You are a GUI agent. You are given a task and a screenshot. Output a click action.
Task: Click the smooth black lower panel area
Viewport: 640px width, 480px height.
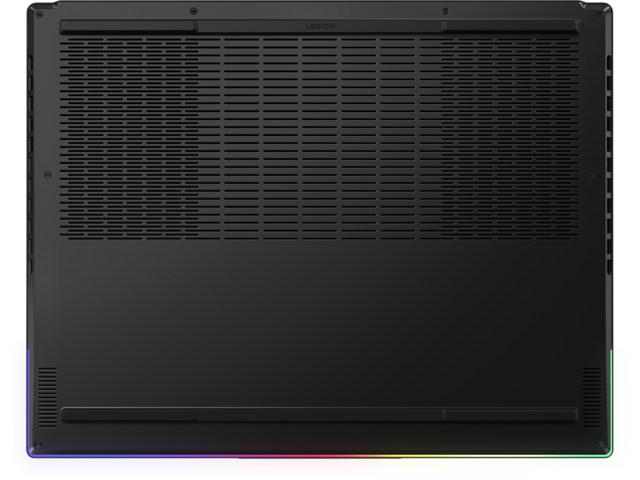(320, 320)
